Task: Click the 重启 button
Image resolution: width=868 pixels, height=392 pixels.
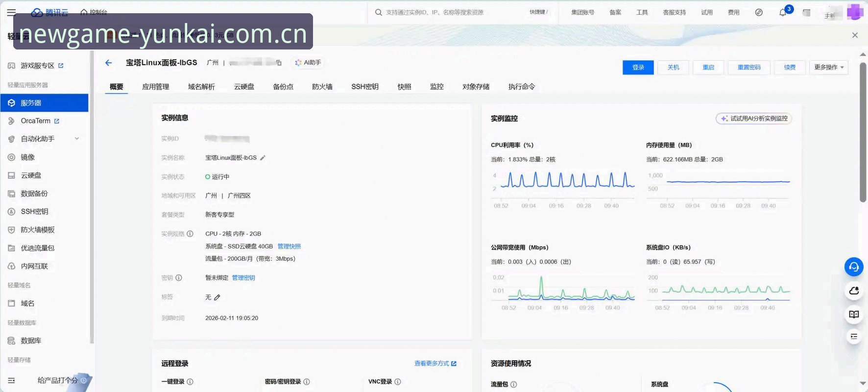Action: click(x=708, y=68)
